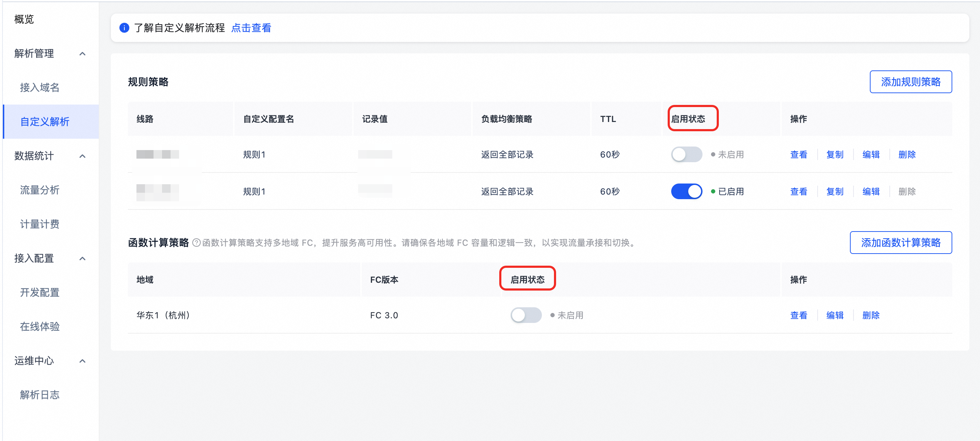Viewport: 980px width, 441px height.
Task: Go to 接入域名 menu item
Action: pos(39,87)
